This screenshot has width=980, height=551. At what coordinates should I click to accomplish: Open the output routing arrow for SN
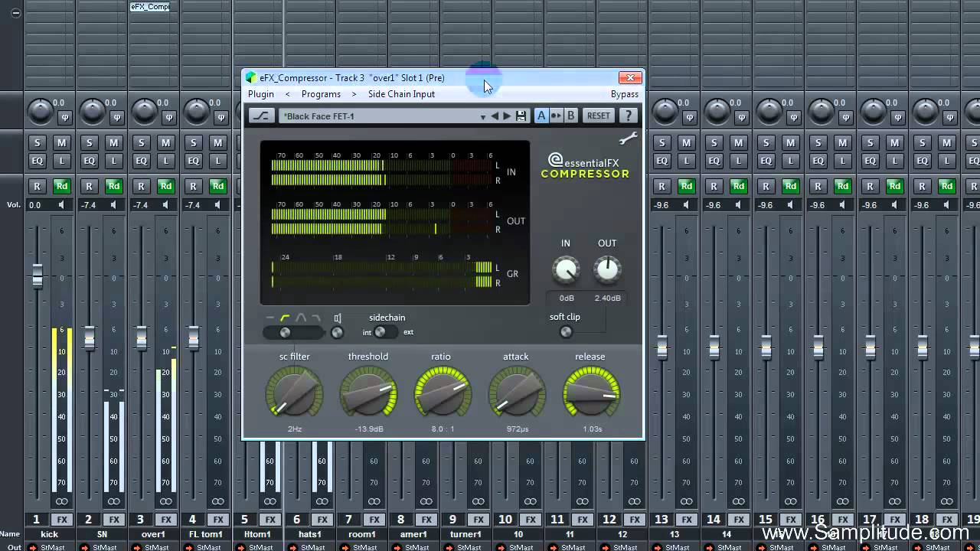coord(83,546)
